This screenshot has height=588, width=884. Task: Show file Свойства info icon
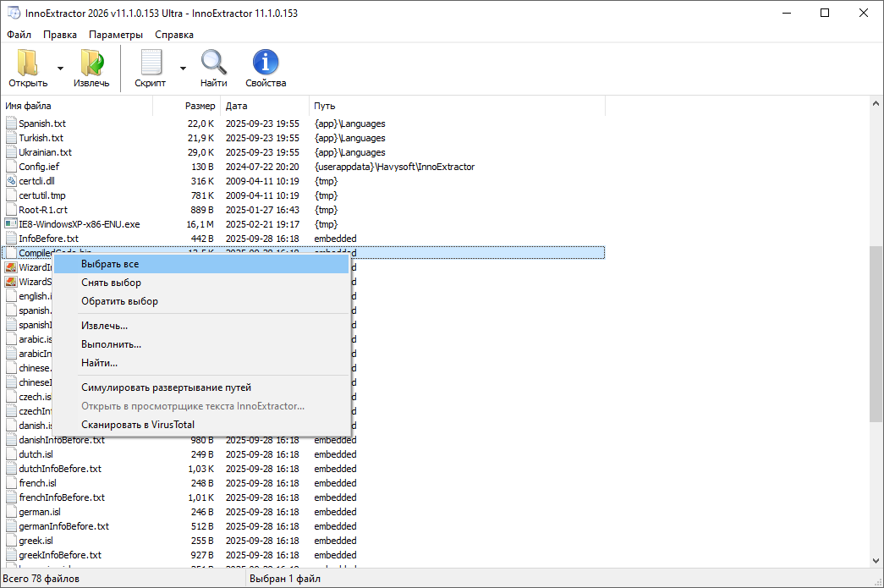click(266, 64)
